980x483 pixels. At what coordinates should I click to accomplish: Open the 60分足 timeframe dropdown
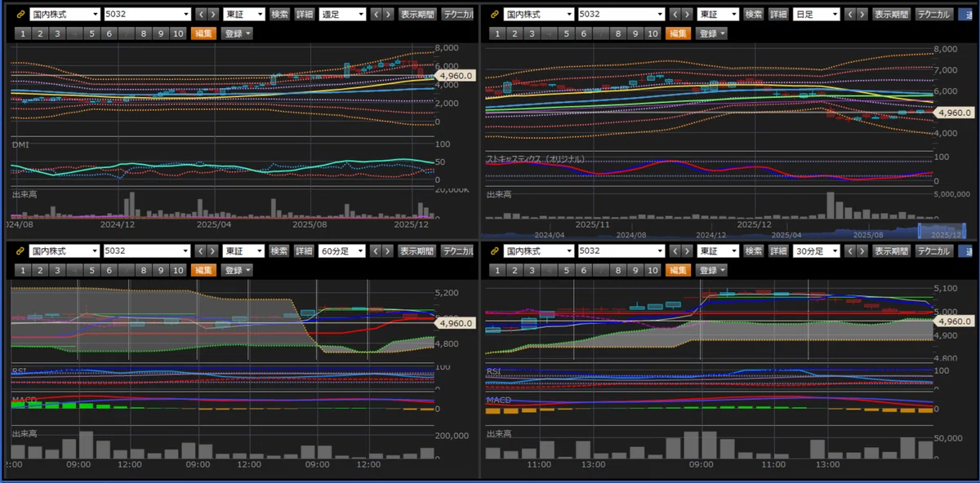pos(342,251)
